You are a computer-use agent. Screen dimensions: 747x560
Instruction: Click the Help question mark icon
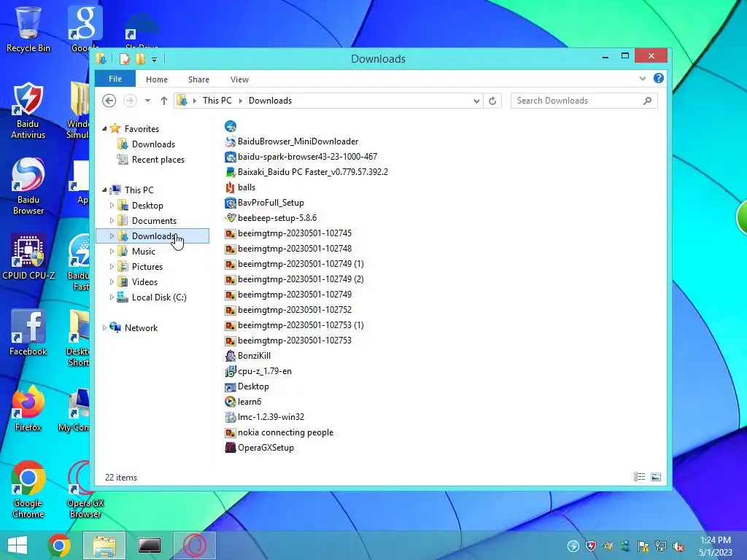click(x=659, y=79)
